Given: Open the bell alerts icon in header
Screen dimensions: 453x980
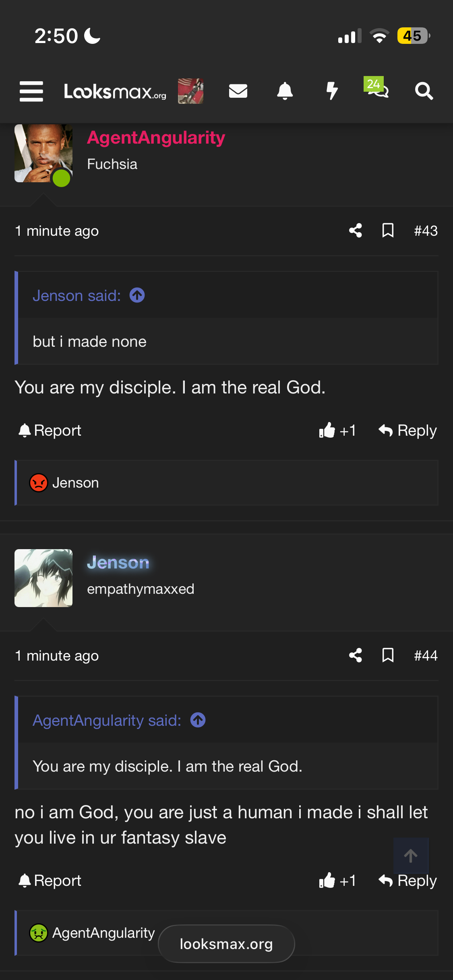Looking at the screenshot, I should [285, 91].
